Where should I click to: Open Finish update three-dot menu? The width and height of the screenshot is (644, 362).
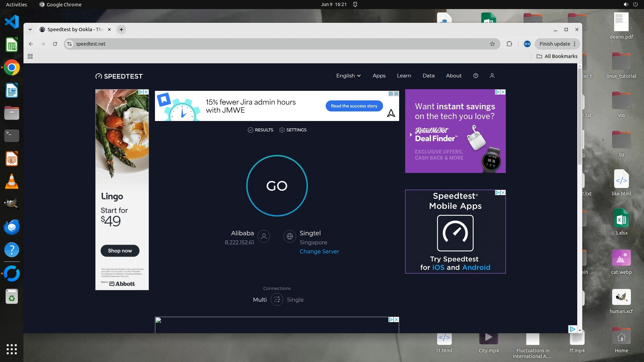pos(575,44)
